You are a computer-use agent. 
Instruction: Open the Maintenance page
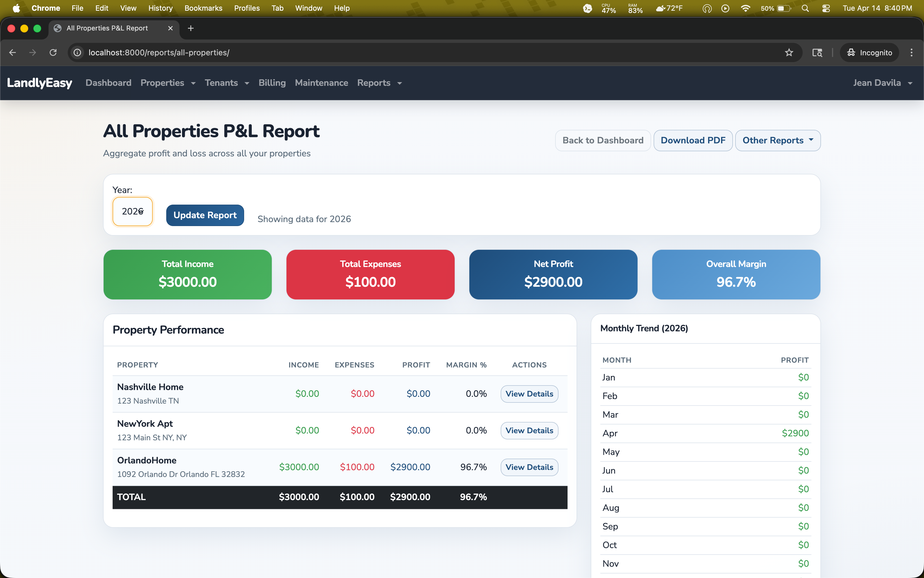click(321, 83)
